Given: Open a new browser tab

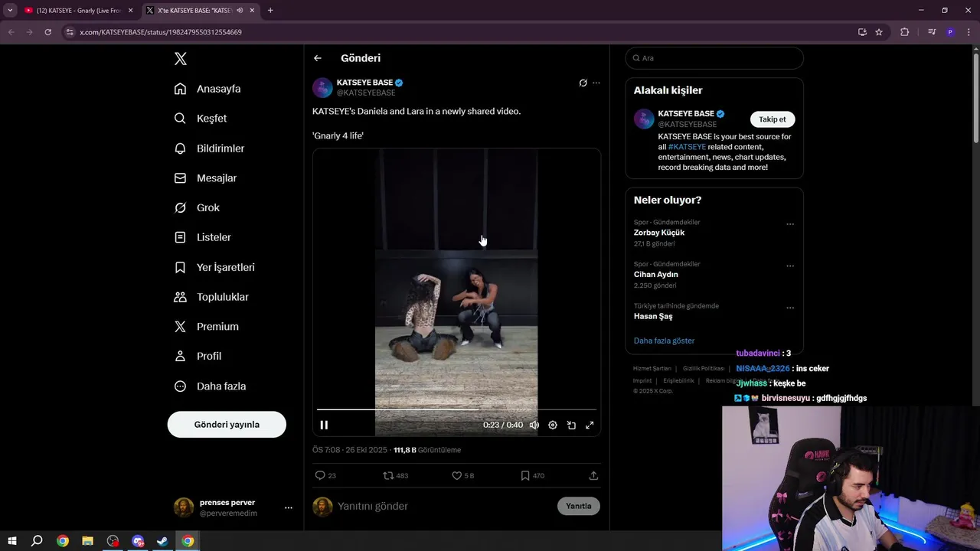Looking at the screenshot, I should 270,11.
